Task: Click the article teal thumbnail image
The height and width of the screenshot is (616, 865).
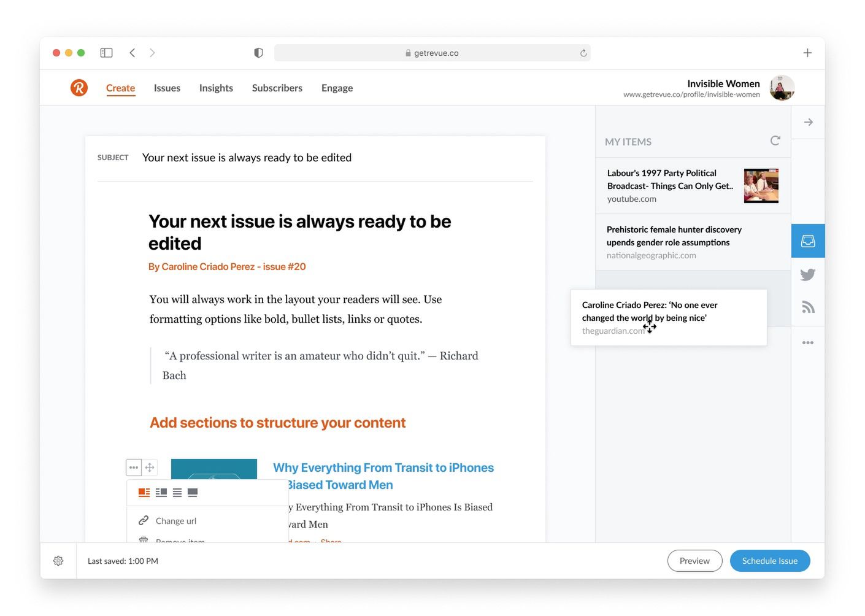Action: coord(214,469)
